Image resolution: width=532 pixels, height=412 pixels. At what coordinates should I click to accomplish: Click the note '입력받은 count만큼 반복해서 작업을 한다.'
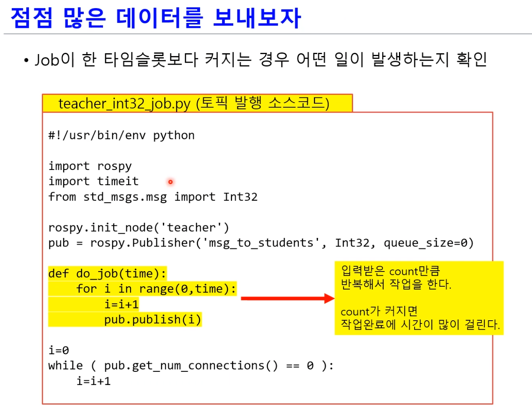(396, 277)
